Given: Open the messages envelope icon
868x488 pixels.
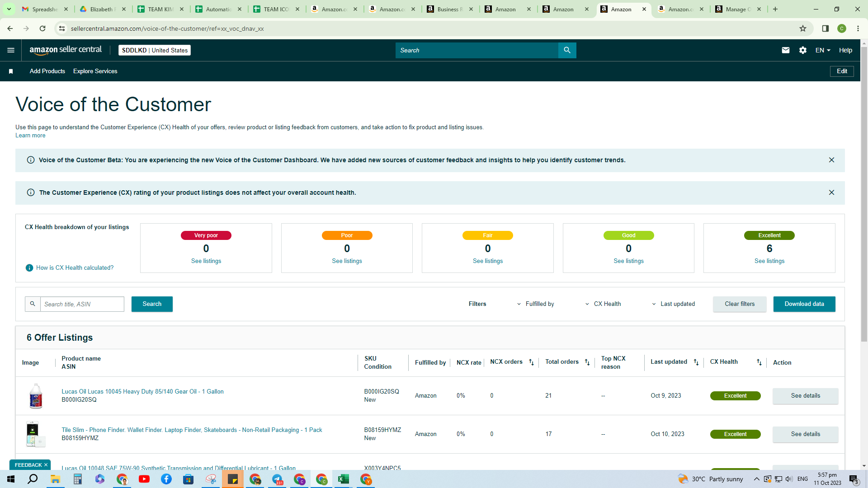Looking at the screenshot, I should [x=786, y=50].
